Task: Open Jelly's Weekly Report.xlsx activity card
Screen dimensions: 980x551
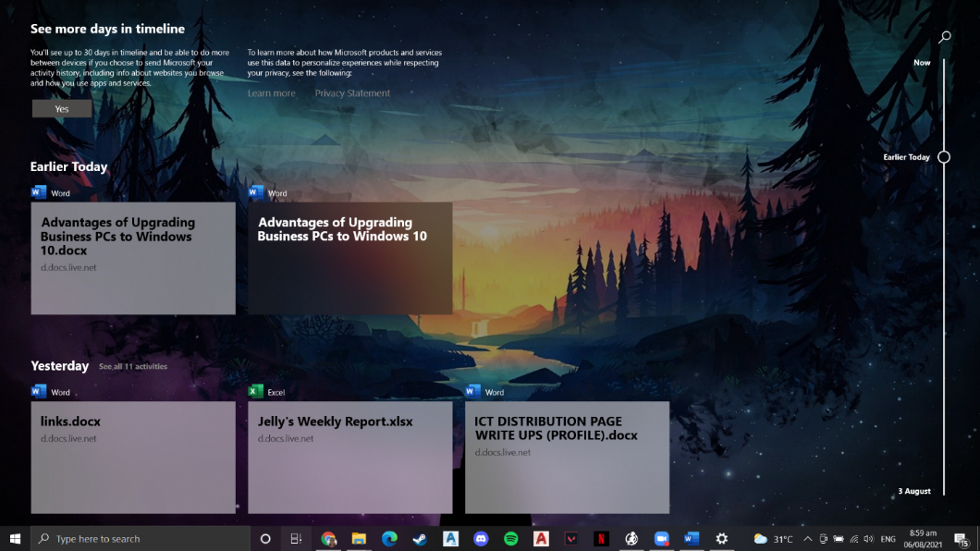Action: click(x=350, y=458)
